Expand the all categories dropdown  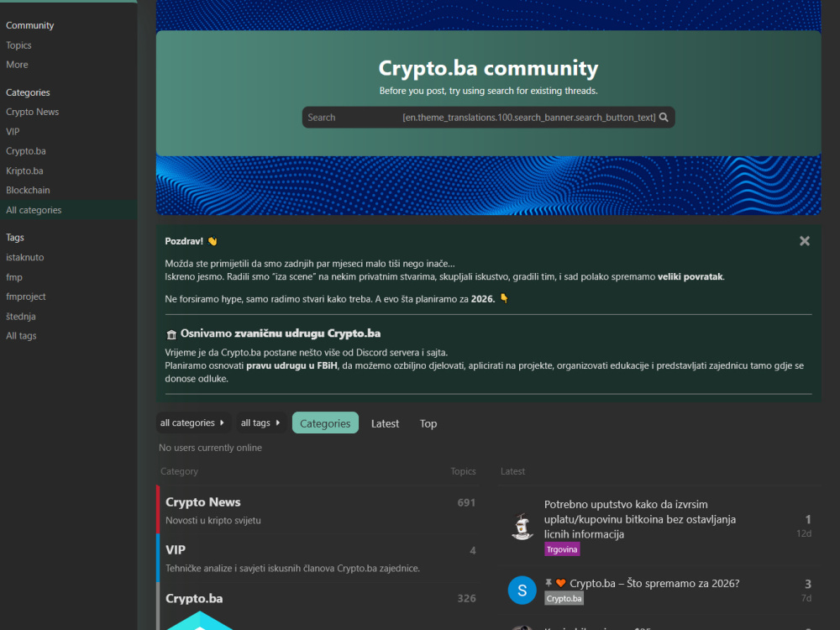click(x=192, y=423)
